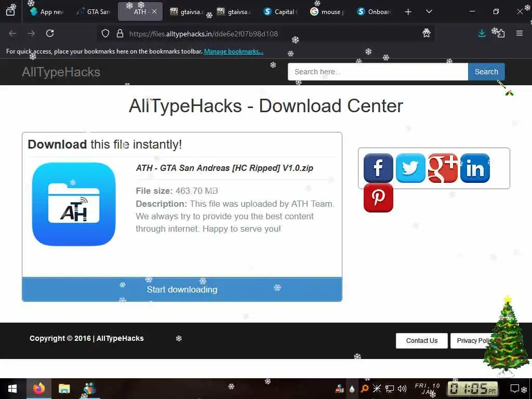Open the taskbar digital clock
This screenshot has width=532, height=399.
coord(473,389)
